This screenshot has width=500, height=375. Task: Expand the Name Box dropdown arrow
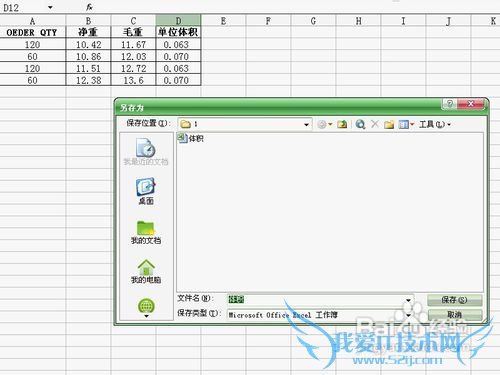[x=50, y=7]
